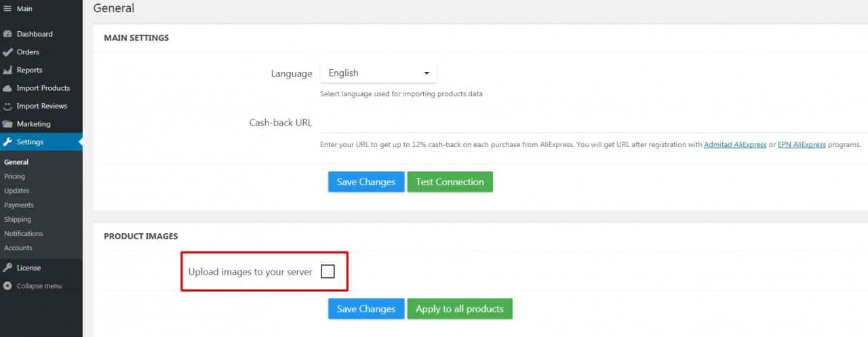Click the Marketing folder icon
The width and height of the screenshot is (868, 337).
7,124
